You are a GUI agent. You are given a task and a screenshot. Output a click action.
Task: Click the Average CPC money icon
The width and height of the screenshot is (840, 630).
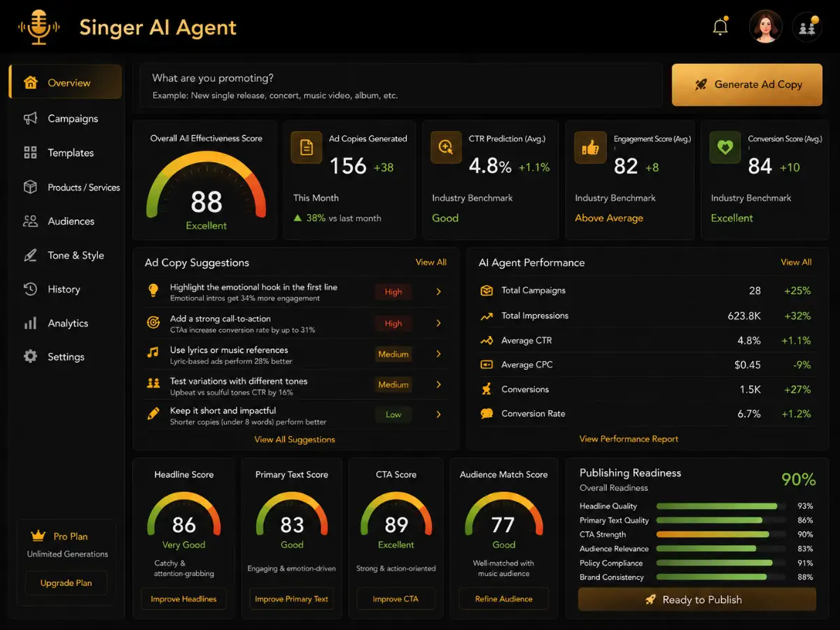pyautogui.click(x=486, y=365)
